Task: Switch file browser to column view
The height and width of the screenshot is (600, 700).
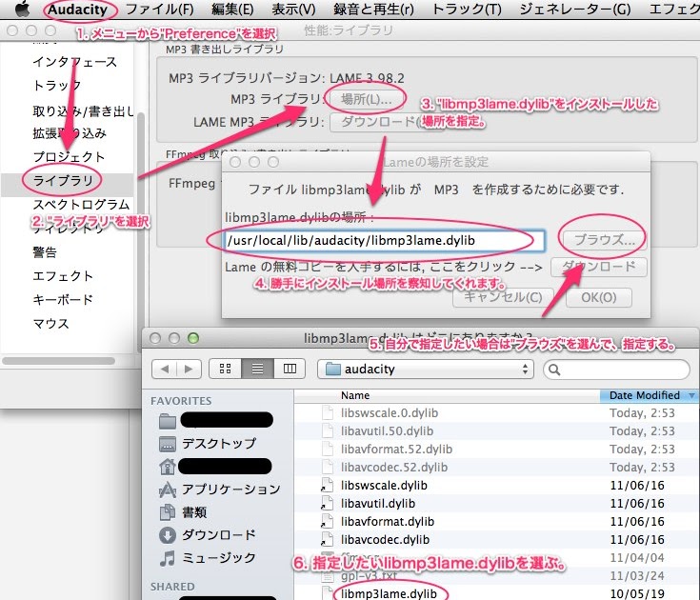Action: click(290, 369)
